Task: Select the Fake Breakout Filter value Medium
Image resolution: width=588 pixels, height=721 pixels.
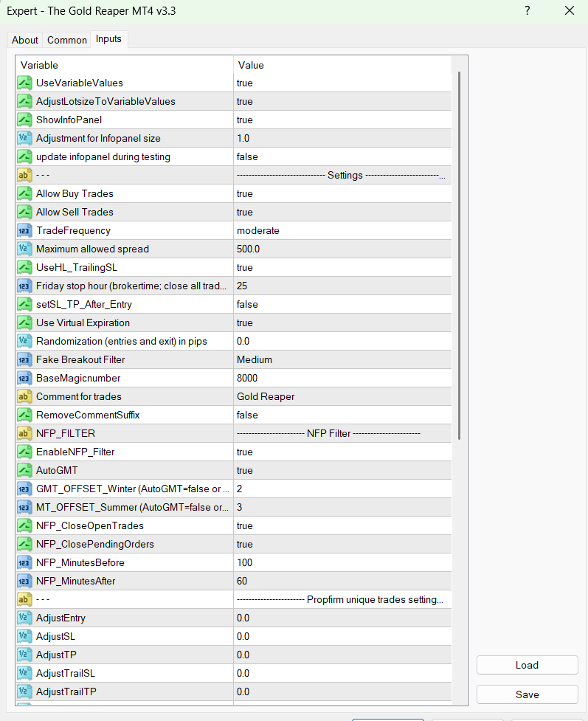Action: click(255, 359)
